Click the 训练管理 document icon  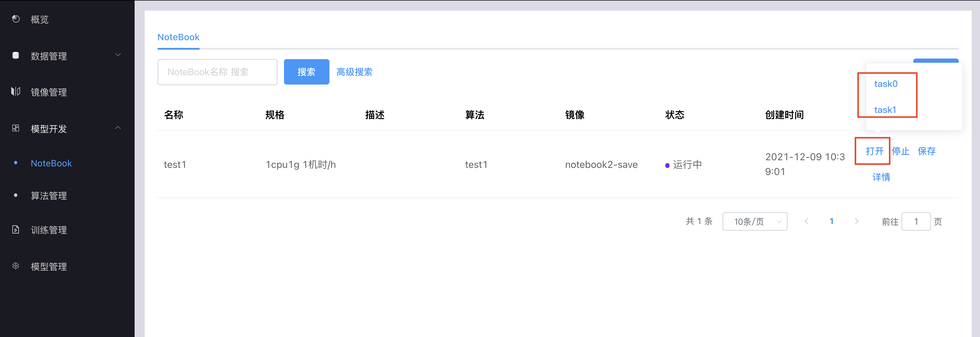click(x=16, y=229)
